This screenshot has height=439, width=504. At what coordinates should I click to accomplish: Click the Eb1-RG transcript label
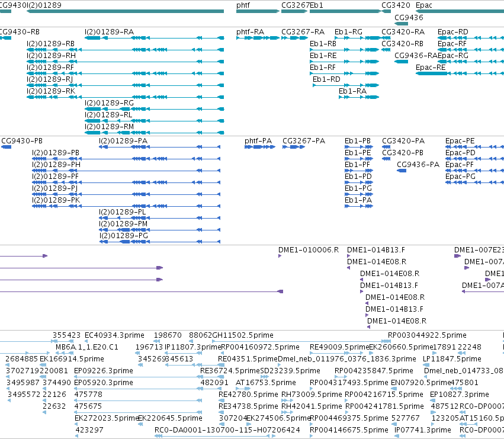click(x=348, y=32)
